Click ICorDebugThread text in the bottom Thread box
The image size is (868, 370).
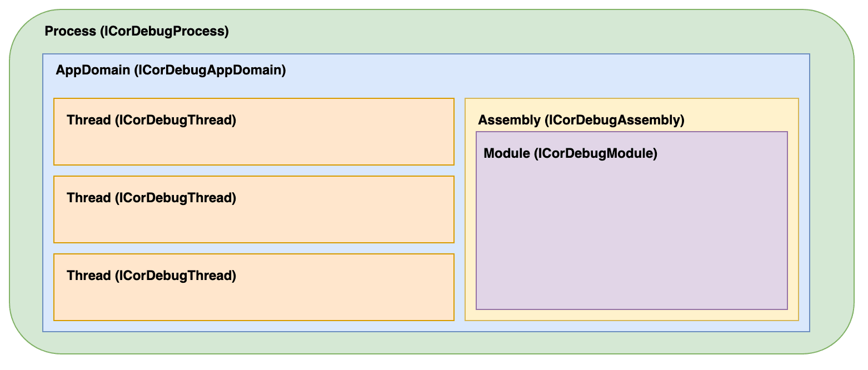tap(176, 276)
